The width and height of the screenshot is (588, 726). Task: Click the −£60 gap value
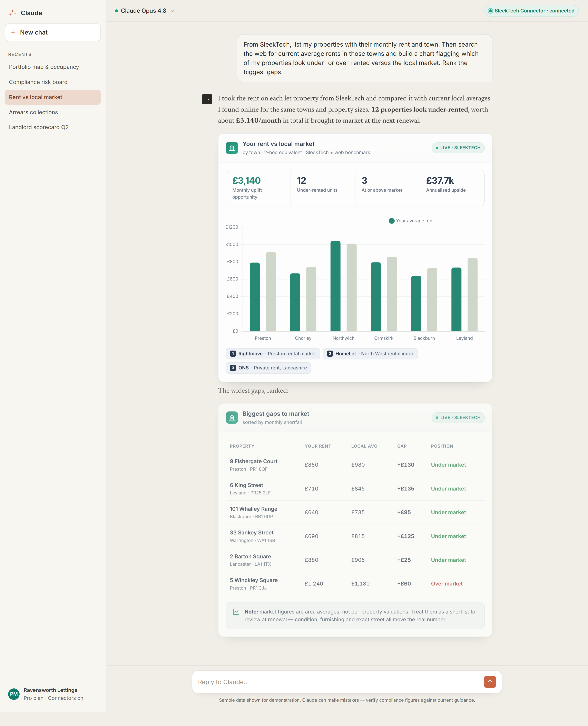404,583
